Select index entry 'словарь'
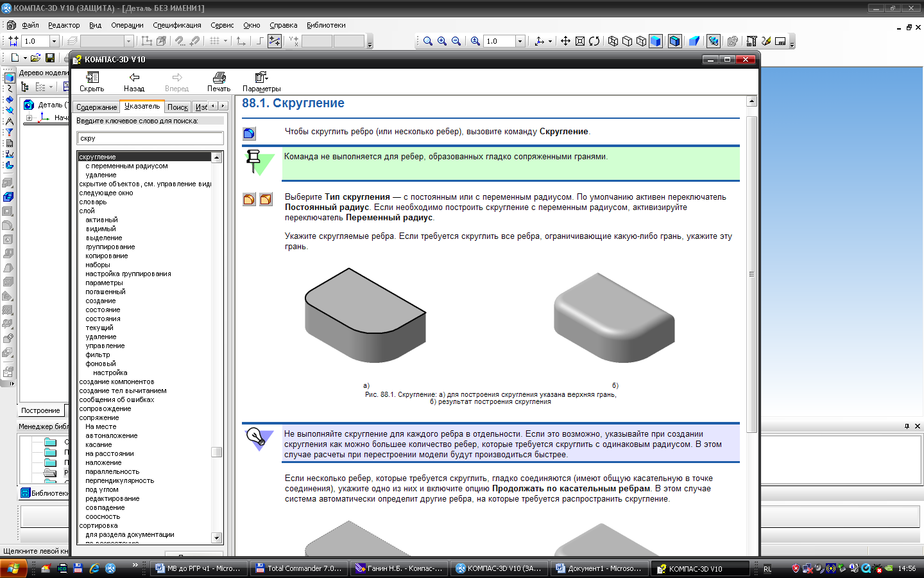The width and height of the screenshot is (924, 578). click(93, 202)
